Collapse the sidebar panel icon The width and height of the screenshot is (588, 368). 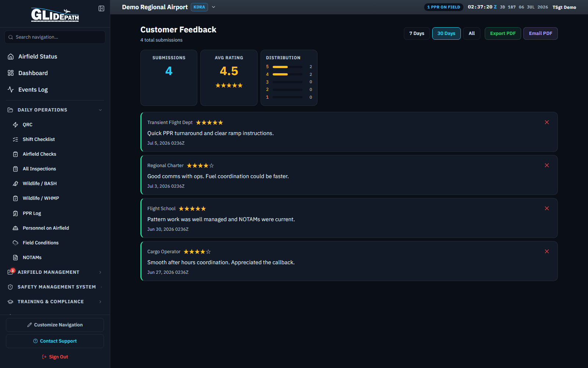(x=101, y=8)
